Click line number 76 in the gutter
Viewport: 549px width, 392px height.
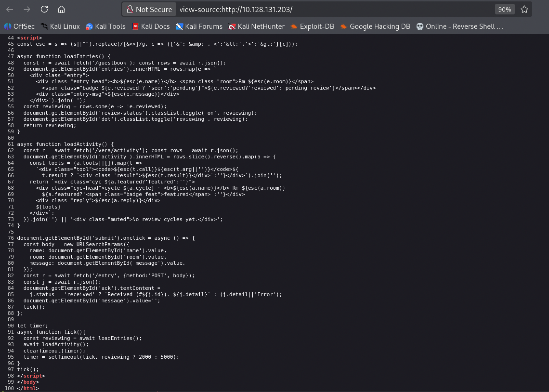click(11, 238)
